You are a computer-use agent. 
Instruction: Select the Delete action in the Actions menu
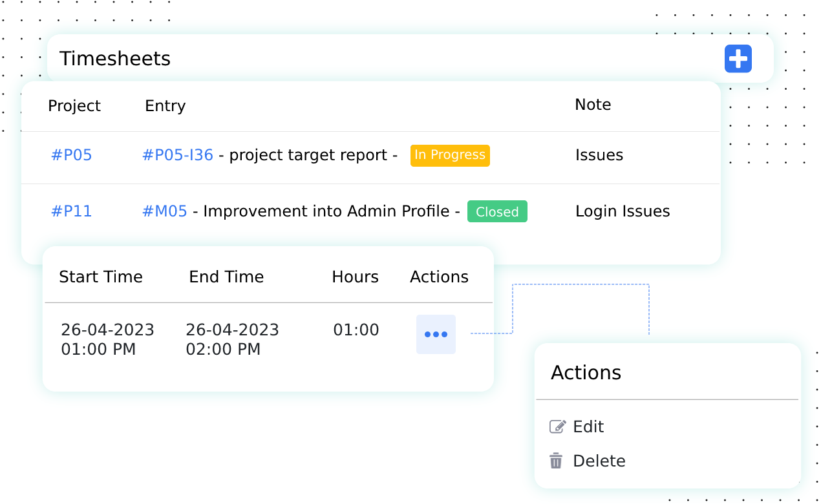pos(599,461)
